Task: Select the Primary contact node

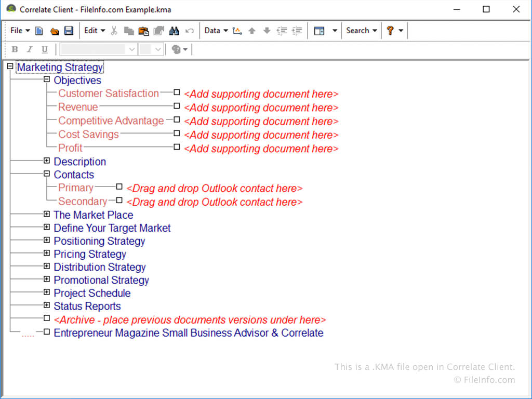Action: pyautogui.click(x=76, y=188)
